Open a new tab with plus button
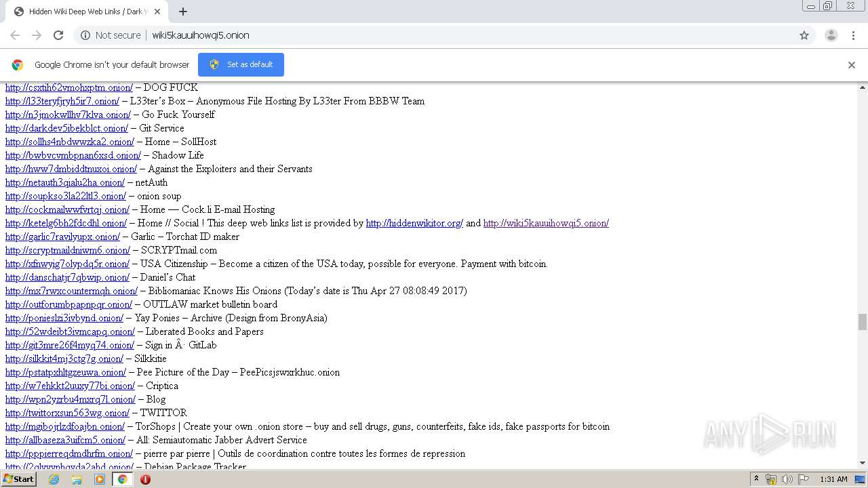 pyautogui.click(x=183, y=12)
